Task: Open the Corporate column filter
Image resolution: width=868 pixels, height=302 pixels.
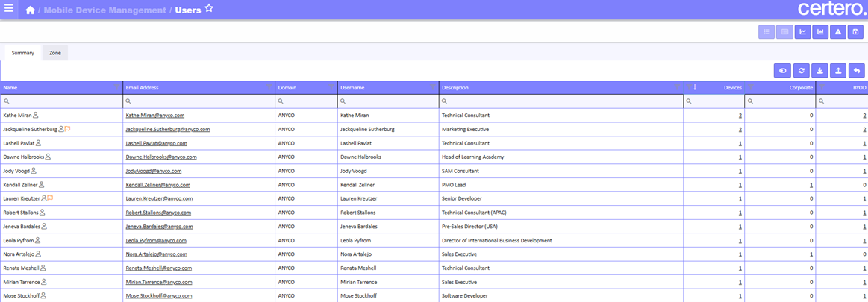Action: point(751,86)
